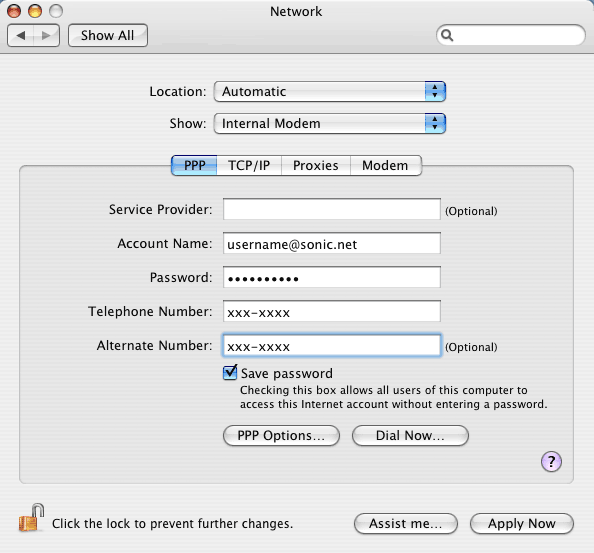The width and height of the screenshot is (594, 553).
Task: Click the padlock to prevent changes
Action: [32, 518]
